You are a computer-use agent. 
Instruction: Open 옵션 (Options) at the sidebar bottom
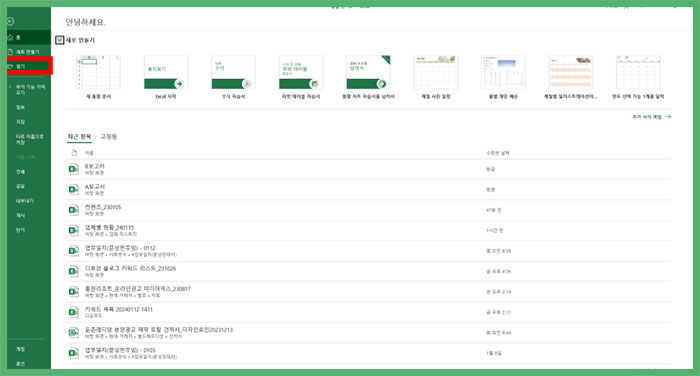21,364
